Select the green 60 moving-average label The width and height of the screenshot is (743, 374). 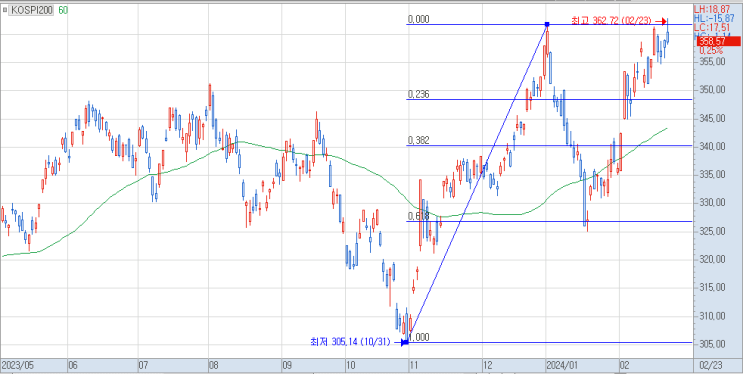point(63,10)
